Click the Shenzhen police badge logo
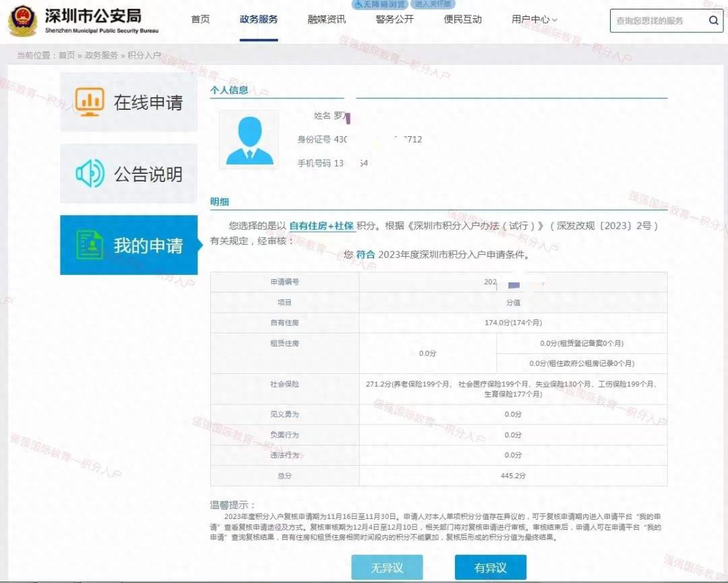 [x=23, y=20]
